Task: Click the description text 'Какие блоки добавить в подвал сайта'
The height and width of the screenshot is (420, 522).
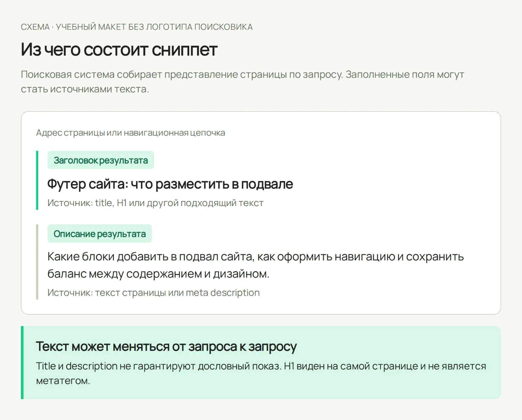Action: tap(255, 265)
